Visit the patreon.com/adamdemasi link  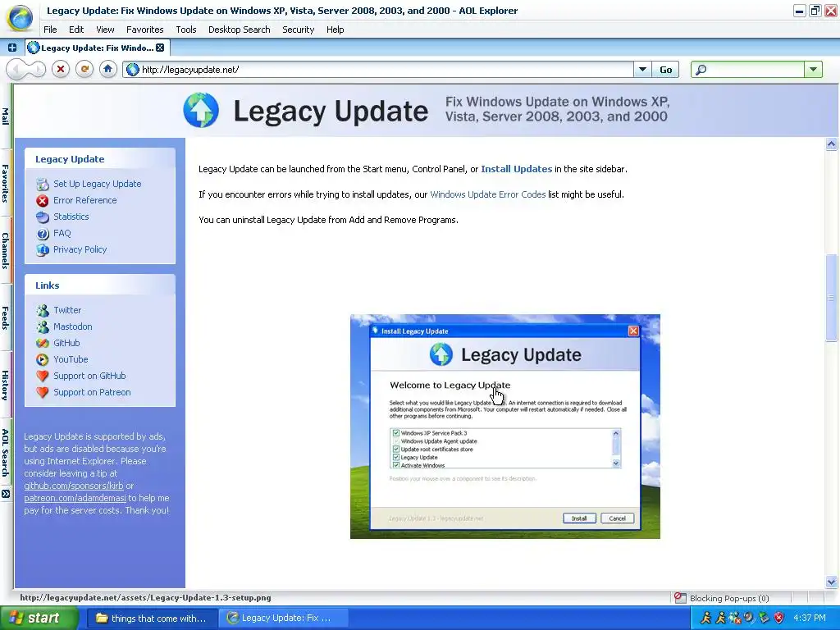point(75,498)
